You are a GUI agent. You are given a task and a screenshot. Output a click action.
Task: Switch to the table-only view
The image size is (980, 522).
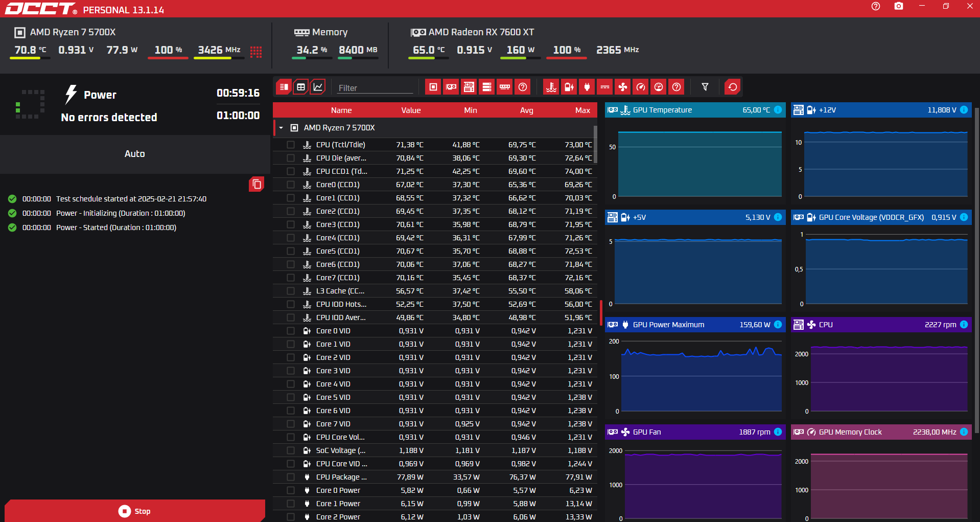[x=301, y=87]
